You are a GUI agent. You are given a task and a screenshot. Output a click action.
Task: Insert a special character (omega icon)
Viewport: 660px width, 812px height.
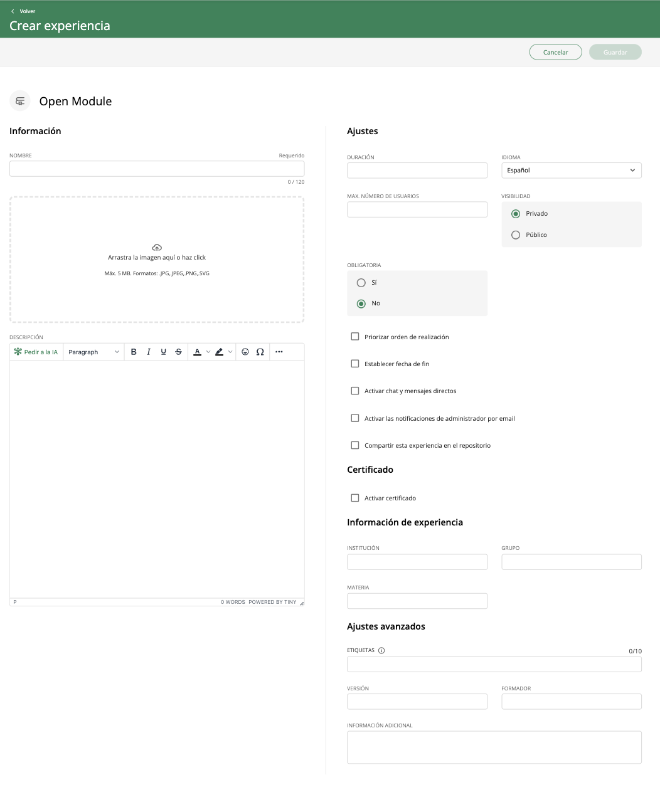click(x=260, y=352)
